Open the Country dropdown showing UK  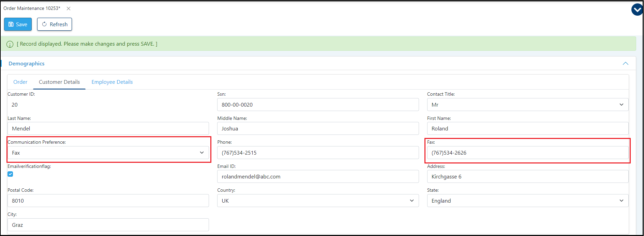[x=318, y=201]
